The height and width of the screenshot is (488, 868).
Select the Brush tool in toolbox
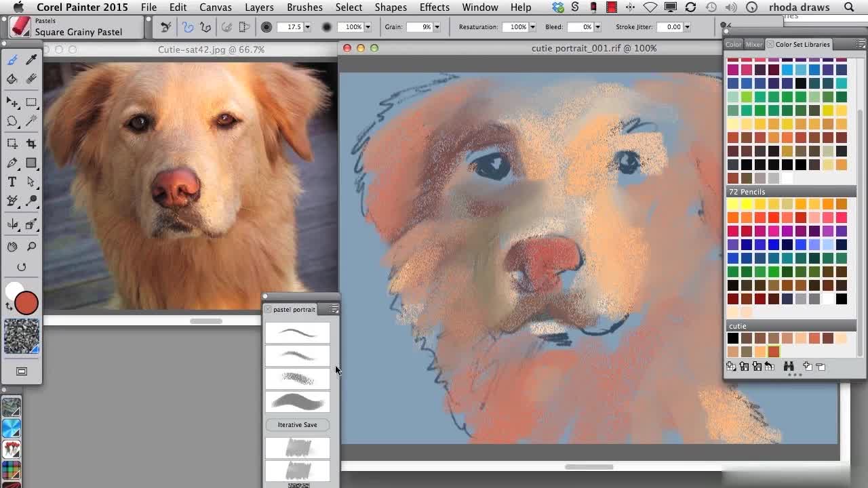12,60
